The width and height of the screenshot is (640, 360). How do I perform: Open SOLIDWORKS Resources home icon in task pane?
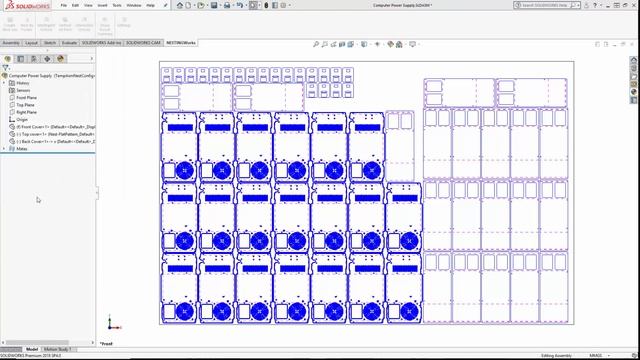coord(633,60)
